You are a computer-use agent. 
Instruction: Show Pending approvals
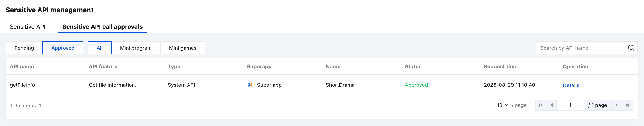click(x=24, y=48)
